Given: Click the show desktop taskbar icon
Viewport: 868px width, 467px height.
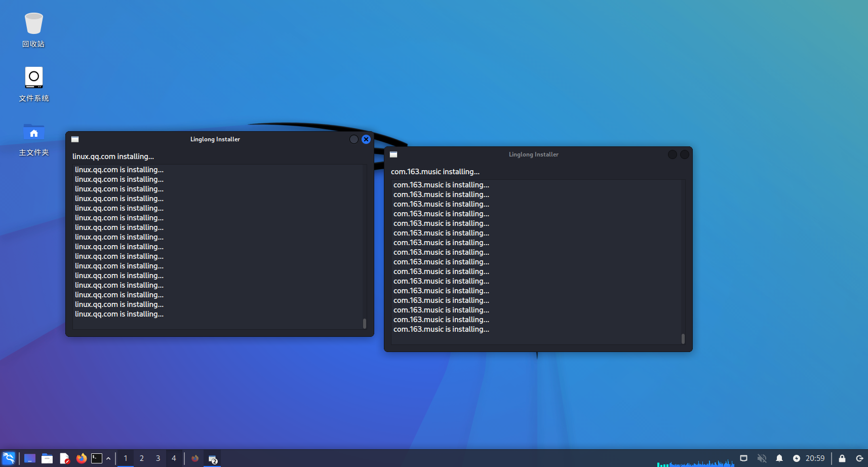Looking at the screenshot, I should (x=30, y=458).
